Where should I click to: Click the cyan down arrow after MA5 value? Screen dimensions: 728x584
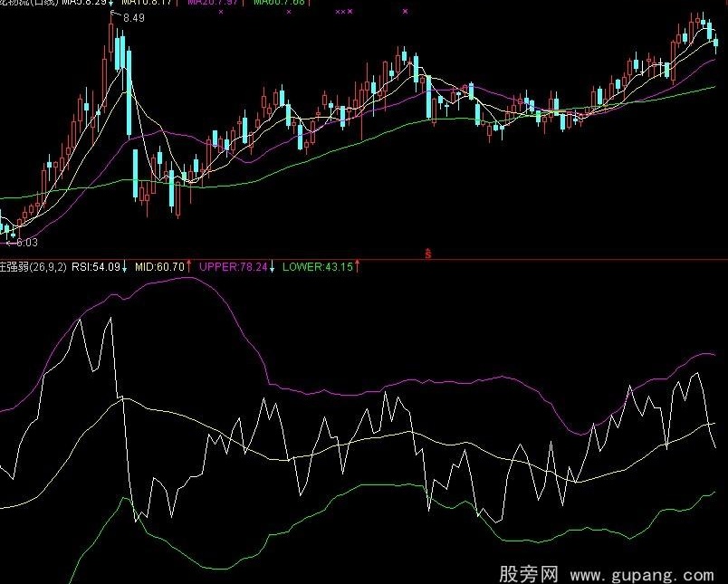click(x=111, y=3)
